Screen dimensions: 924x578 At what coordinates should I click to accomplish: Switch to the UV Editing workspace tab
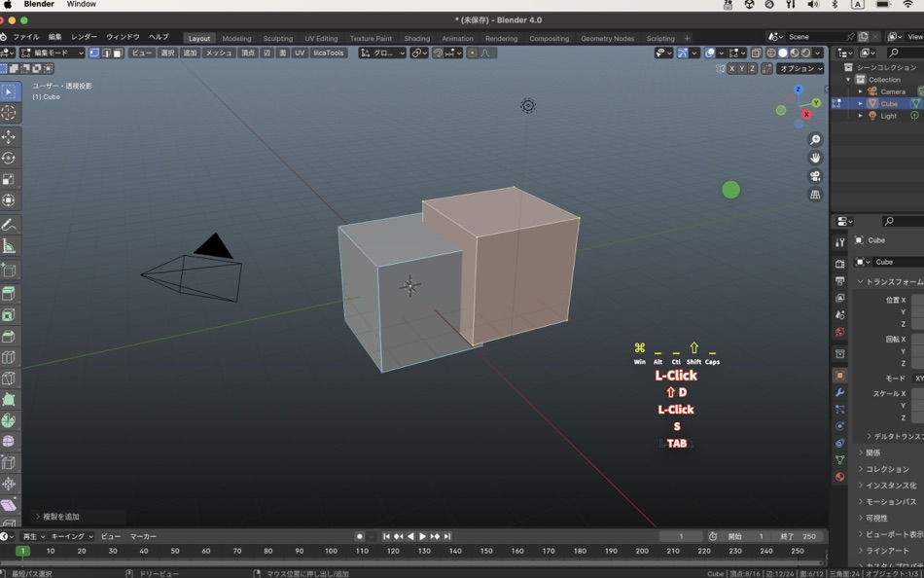tap(321, 38)
